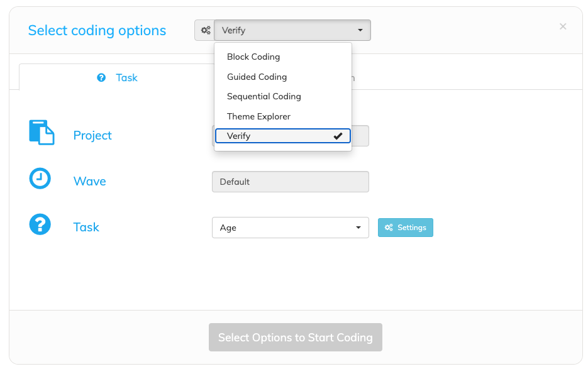The height and width of the screenshot is (369, 588).
Task: Click the small question icon on the Task tab
Action: tap(101, 77)
